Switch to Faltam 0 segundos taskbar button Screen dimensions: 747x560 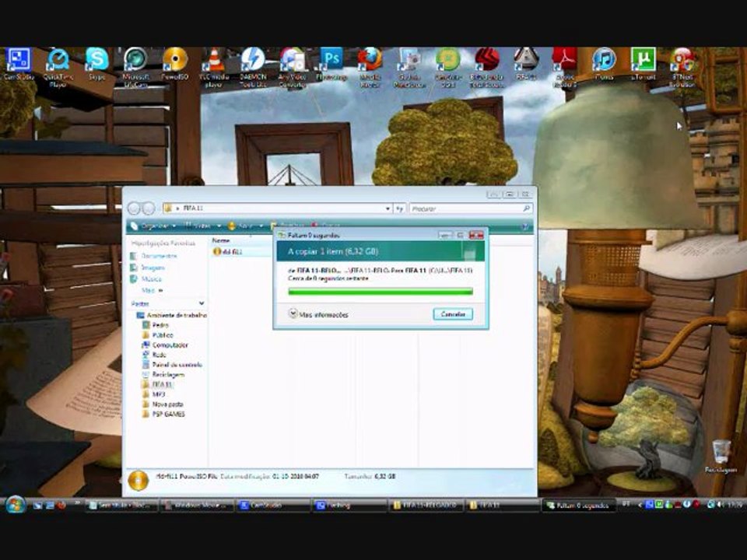578,506
